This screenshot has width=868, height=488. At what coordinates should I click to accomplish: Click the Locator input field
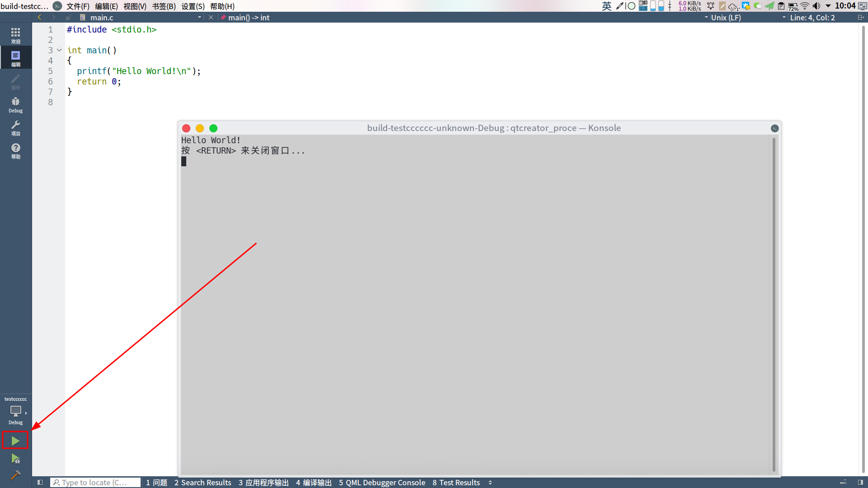tap(95, 482)
